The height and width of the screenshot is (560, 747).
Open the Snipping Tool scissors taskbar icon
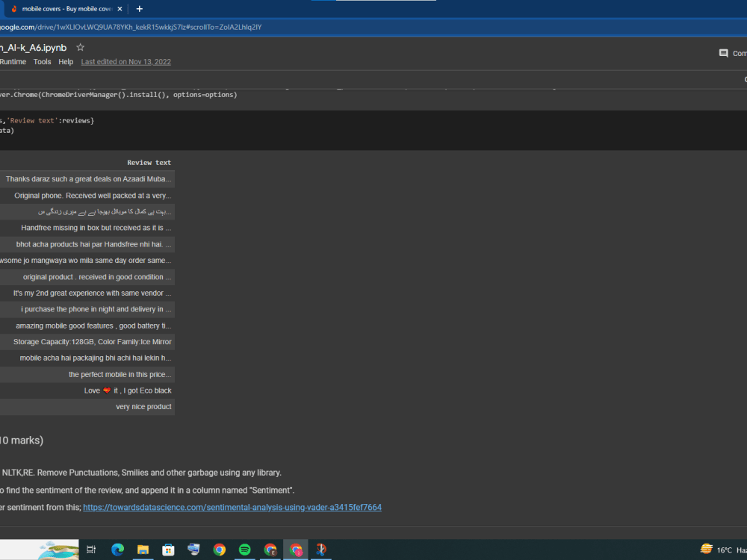321,550
